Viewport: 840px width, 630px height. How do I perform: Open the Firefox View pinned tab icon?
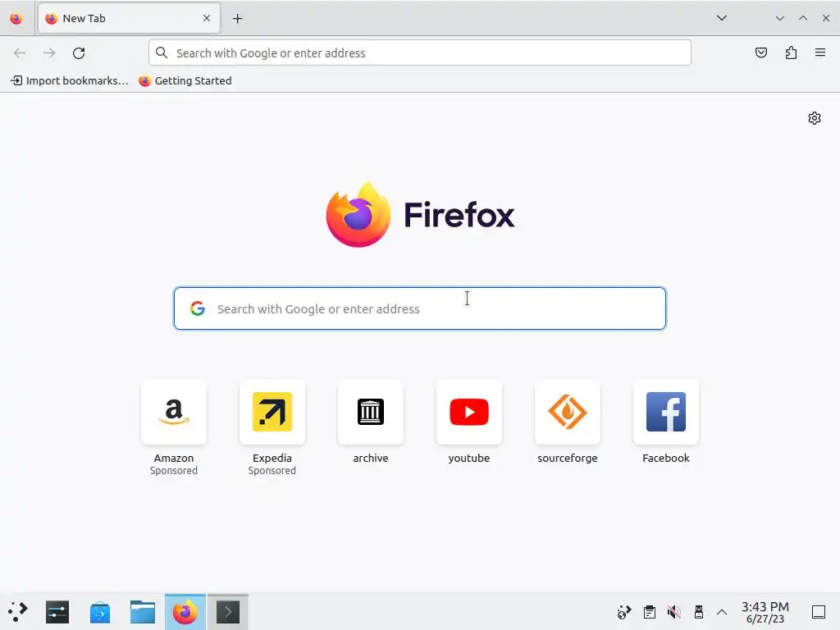click(x=16, y=19)
